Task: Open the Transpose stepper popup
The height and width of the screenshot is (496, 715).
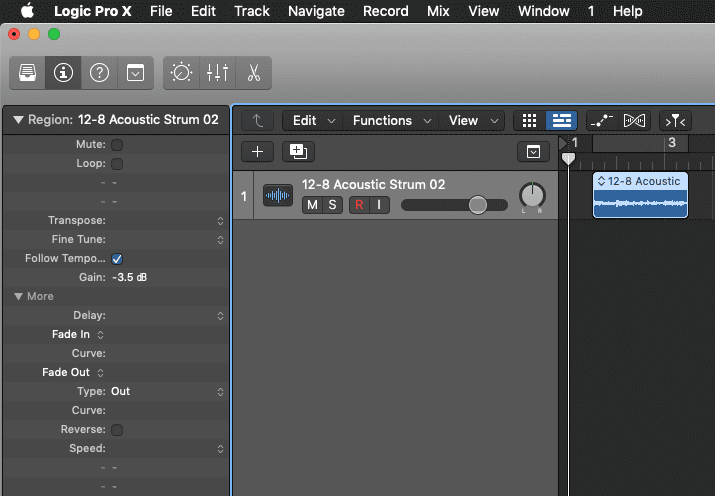Action: point(220,221)
